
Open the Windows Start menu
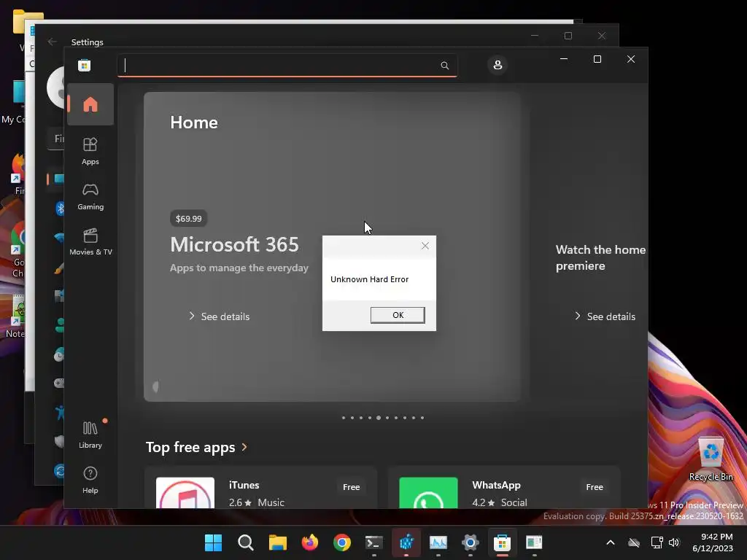[x=214, y=542]
